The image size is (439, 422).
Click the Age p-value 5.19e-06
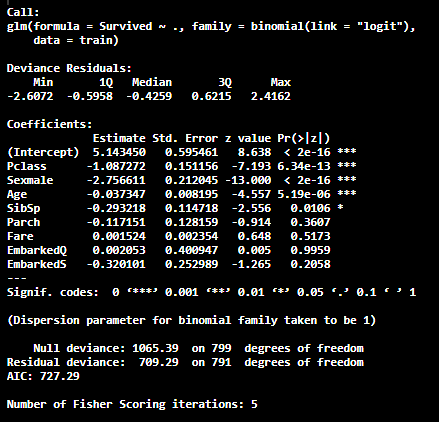(x=304, y=194)
